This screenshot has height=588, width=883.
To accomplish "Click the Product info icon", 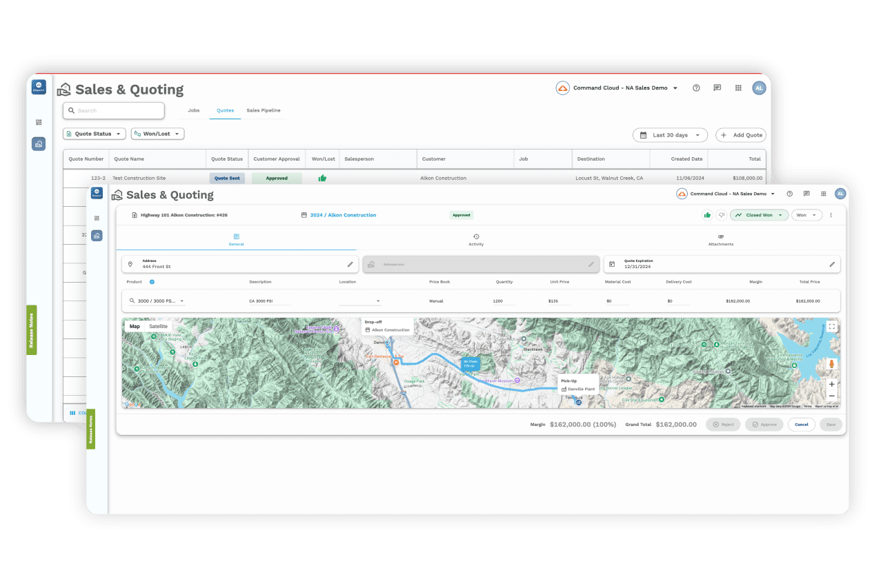I will tap(152, 282).
